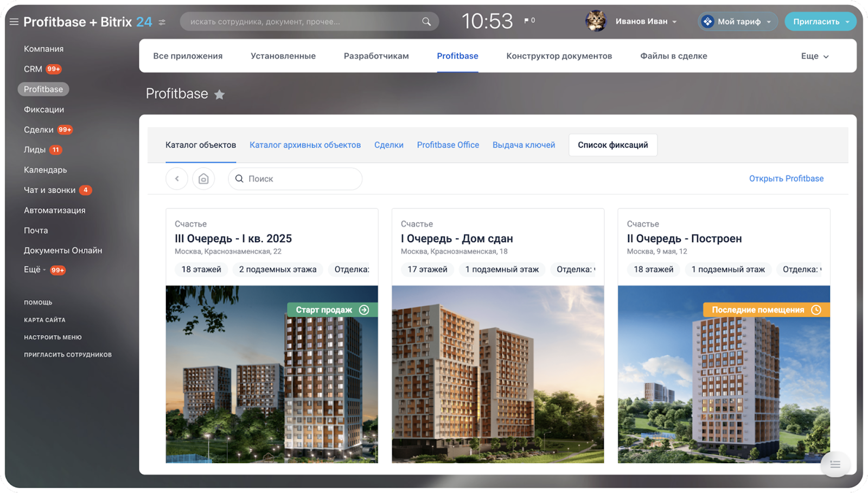This screenshot has height=493, width=868.
Task: Open the 'Сделки' link in catalog bar
Action: (x=389, y=145)
